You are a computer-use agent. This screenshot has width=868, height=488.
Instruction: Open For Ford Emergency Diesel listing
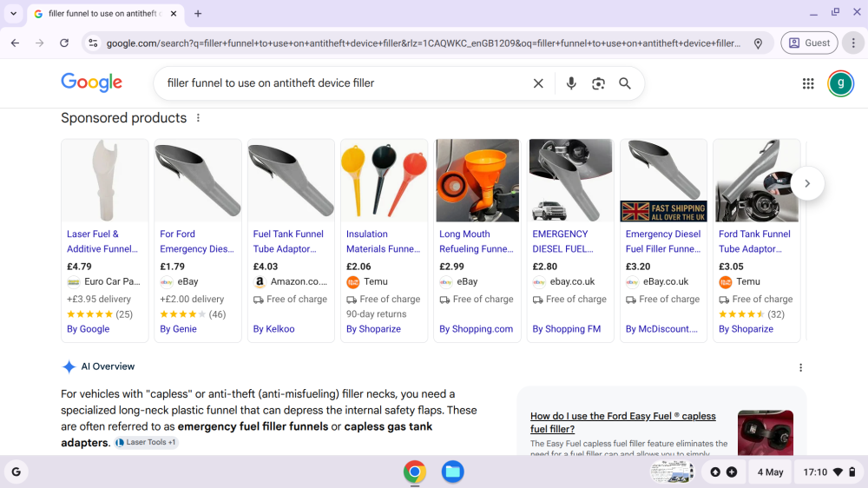pos(196,241)
